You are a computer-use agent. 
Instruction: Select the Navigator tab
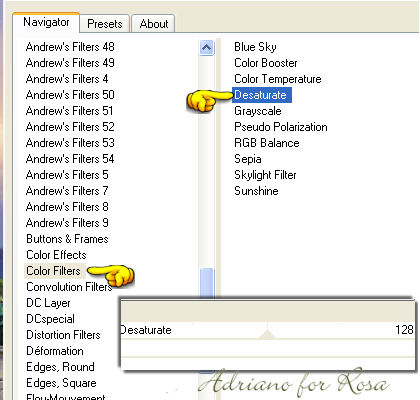point(46,22)
